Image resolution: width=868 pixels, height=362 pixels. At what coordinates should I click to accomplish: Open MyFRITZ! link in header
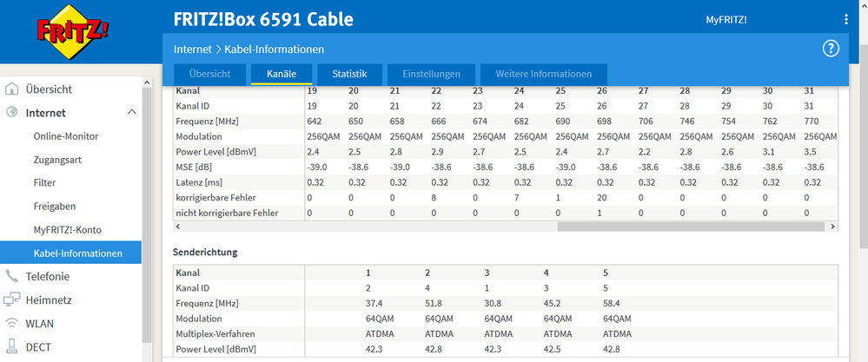[x=726, y=19]
